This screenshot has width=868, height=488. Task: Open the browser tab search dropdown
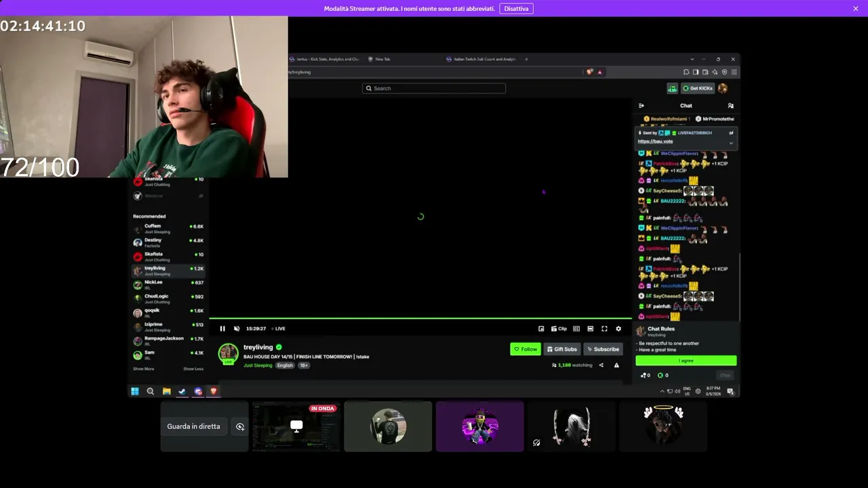692,59
